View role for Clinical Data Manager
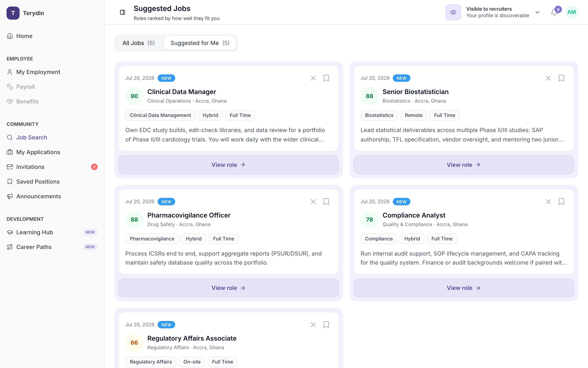Viewport: 588px width, 368px height. coord(228,165)
